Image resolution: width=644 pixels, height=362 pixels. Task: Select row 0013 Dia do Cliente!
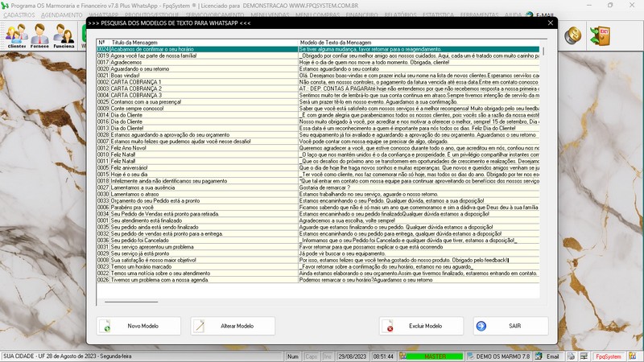[318, 128]
